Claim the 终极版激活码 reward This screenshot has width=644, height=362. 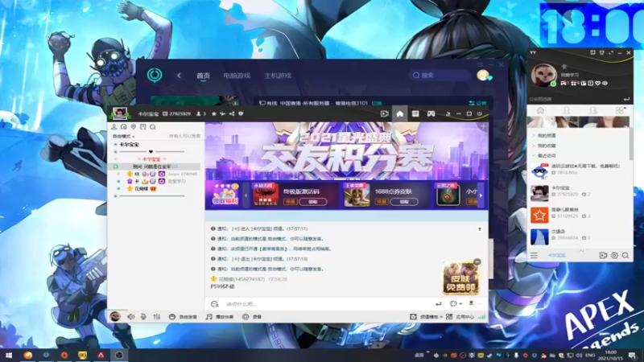point(313,202)
